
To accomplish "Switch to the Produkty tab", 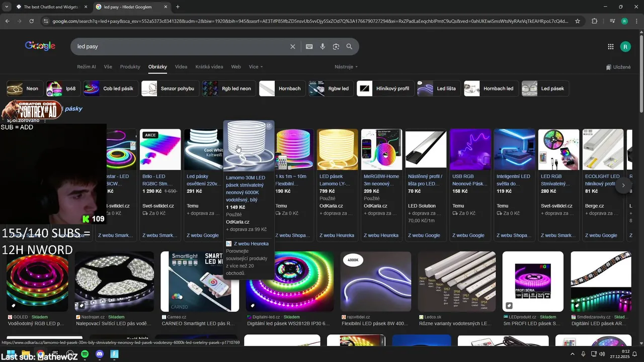I will pyautogui.click(x=130, y=67).
